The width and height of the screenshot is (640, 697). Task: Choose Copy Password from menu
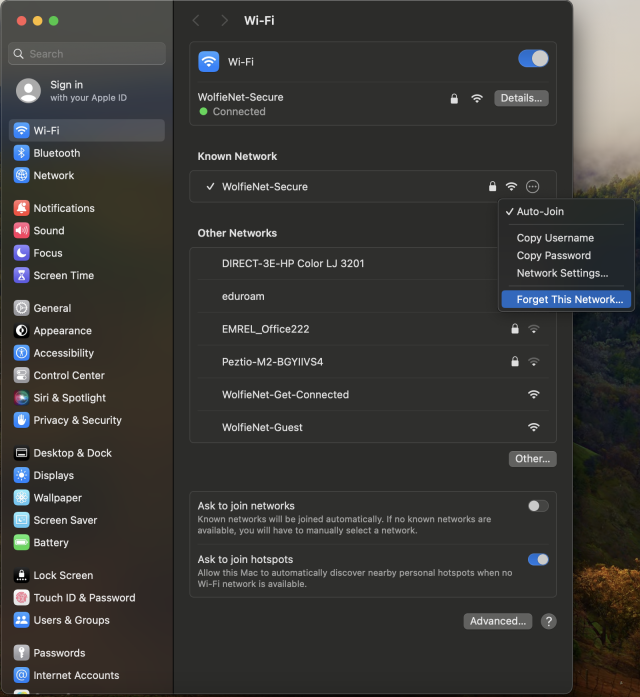coord(566,256)
